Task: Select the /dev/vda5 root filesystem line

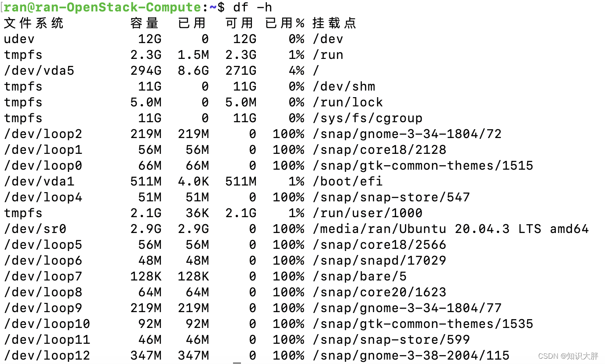Action: point(39,70)
